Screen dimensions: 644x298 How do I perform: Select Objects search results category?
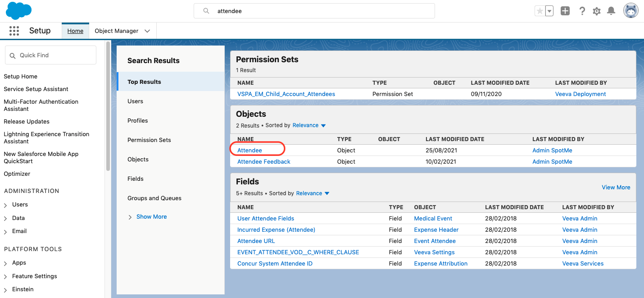click(138, 159)
